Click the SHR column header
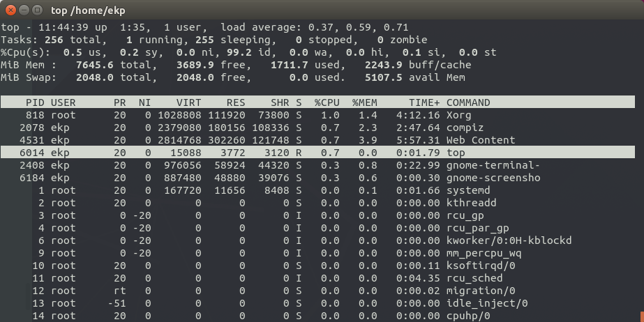The width and height of the screenshot is (644, 322). [280, 102]
